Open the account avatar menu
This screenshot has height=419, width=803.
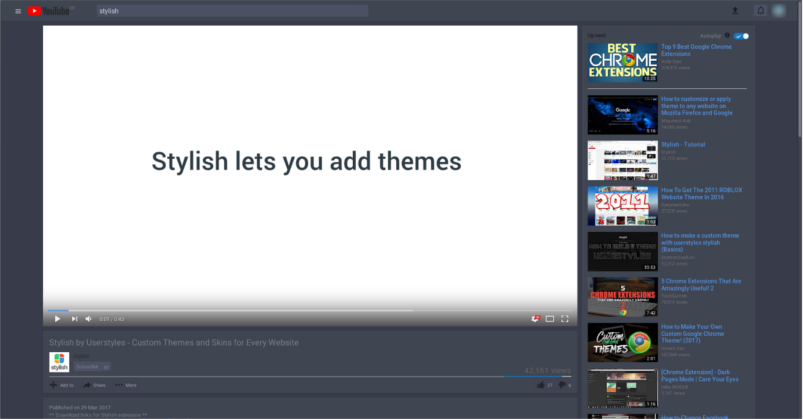click(778, 11)
